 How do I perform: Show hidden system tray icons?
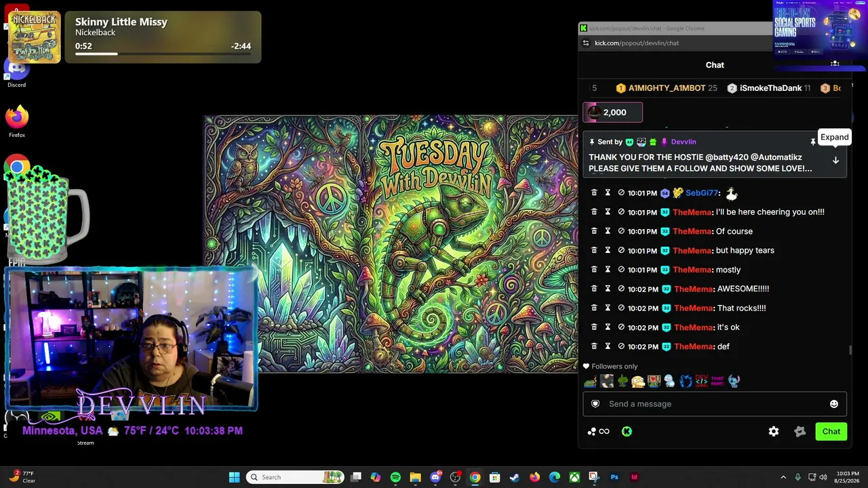coord(783,477)
